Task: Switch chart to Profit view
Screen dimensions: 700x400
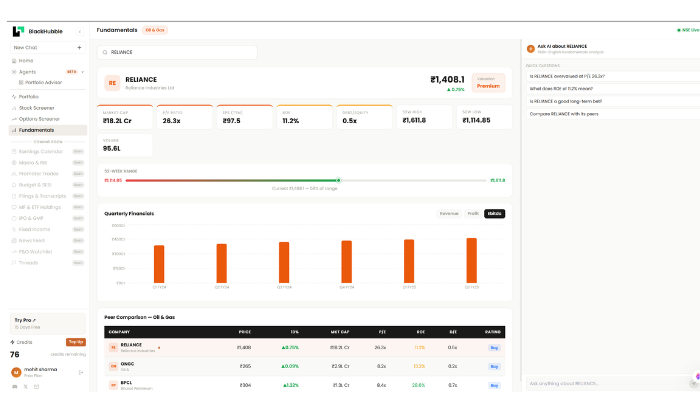Action: coord(472,213)
